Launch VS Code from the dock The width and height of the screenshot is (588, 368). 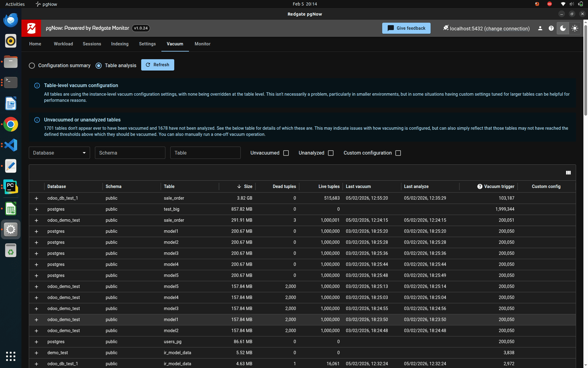(x=10, y=145)
